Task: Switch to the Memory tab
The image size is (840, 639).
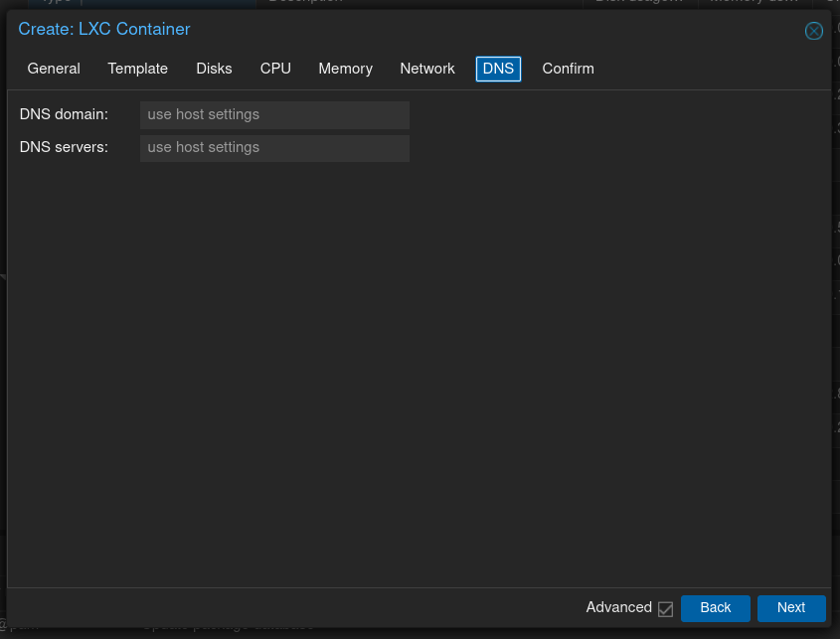Action: click(x=345, y=69)
